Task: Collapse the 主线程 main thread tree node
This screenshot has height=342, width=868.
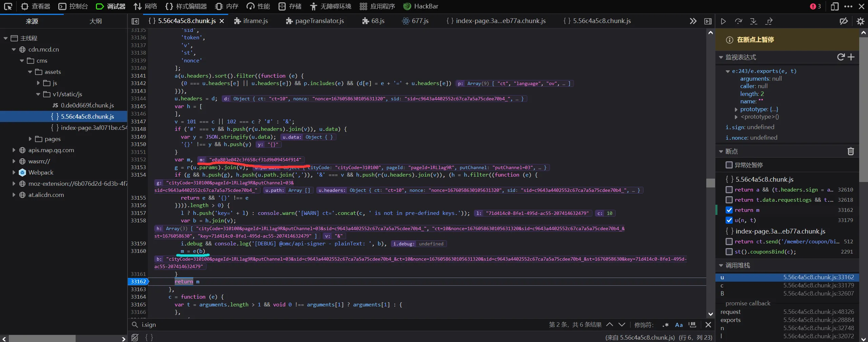Action: 5,38
